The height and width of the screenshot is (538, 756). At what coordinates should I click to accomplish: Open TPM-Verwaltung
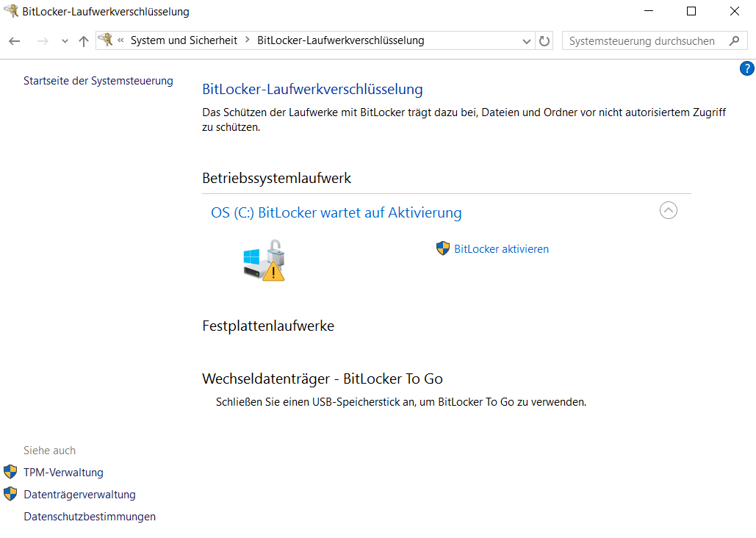point(63,473)
